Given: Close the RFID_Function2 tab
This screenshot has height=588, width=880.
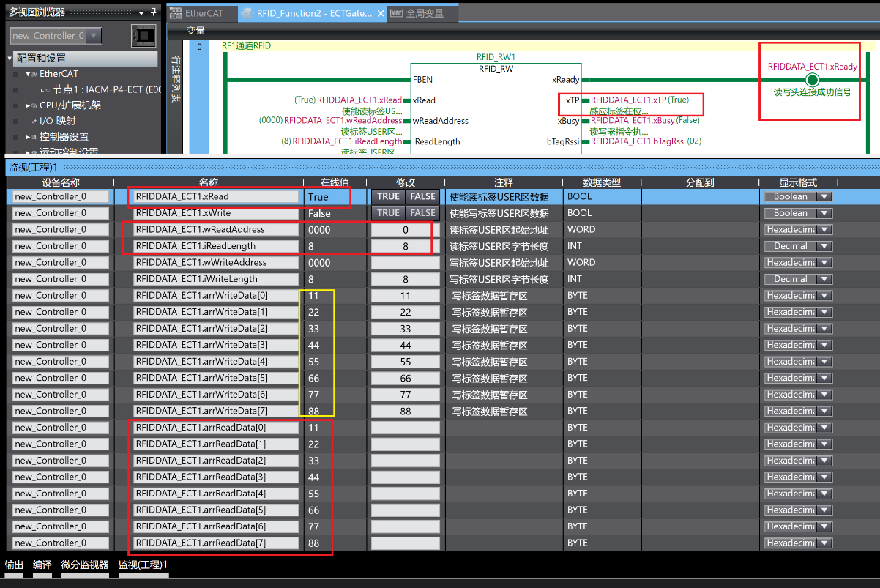Looking at the screenshot, I should 381,13.
